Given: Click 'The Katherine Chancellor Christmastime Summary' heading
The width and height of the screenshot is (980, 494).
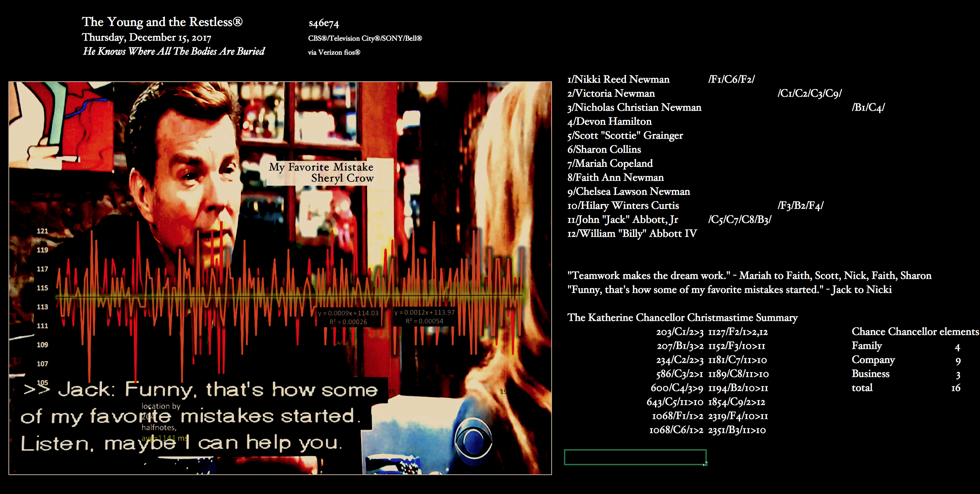Looking at the screenshot, I should click(682, 317).
